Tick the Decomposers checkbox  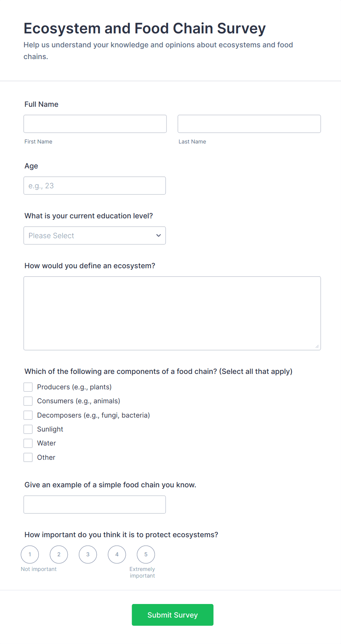pos(28,415)
